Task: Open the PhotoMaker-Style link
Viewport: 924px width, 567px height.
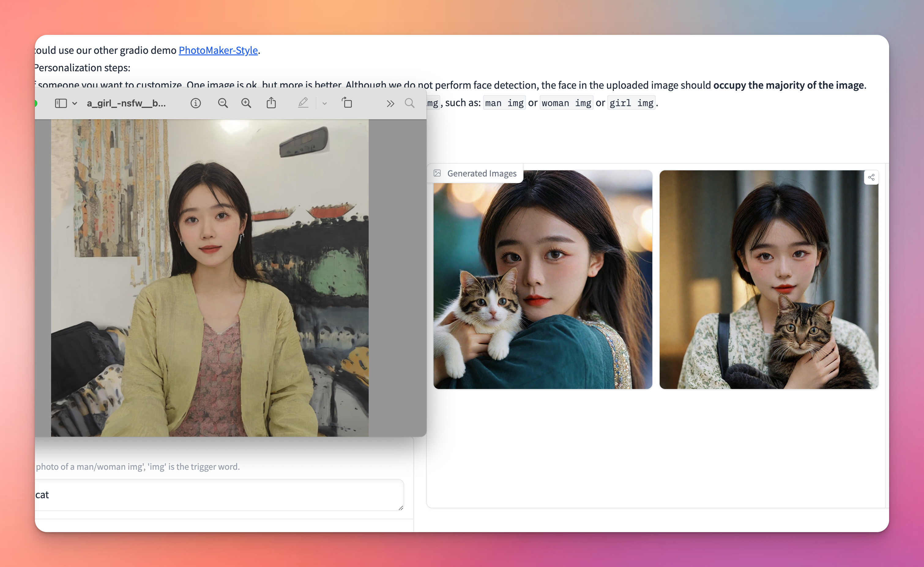Action: [x=218, y=50]
